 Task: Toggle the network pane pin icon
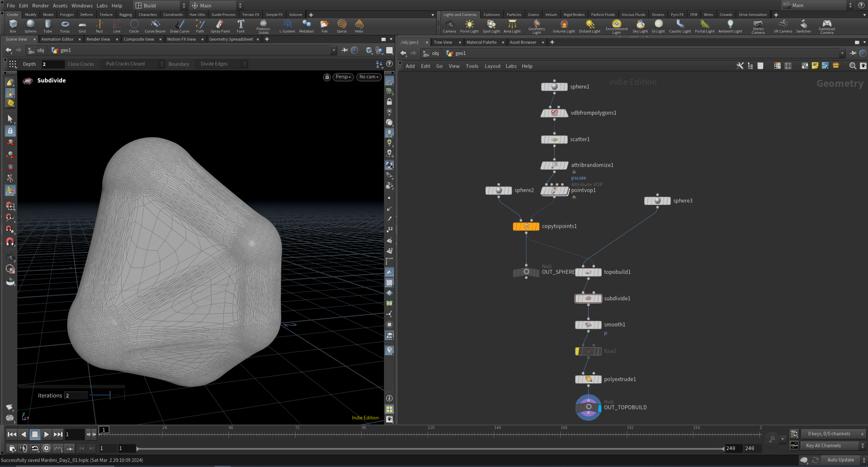pos(853,53)
